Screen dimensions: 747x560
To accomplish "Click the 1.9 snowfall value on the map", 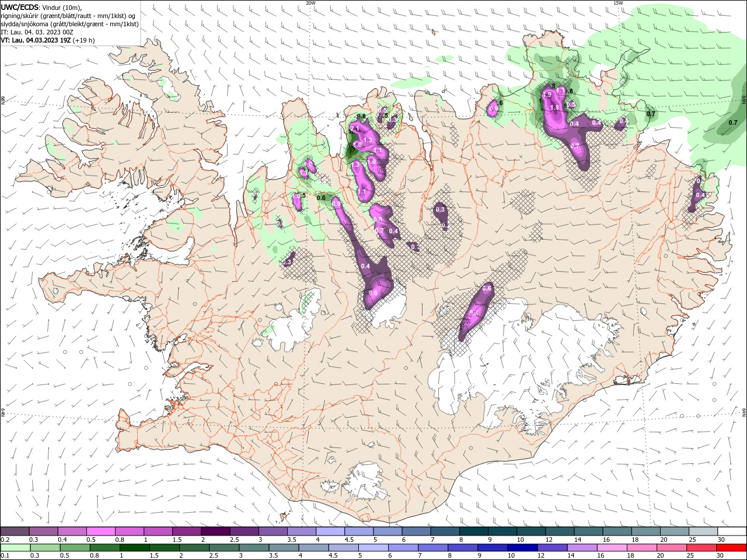I will pyautogui.click(x=547, y=94).
